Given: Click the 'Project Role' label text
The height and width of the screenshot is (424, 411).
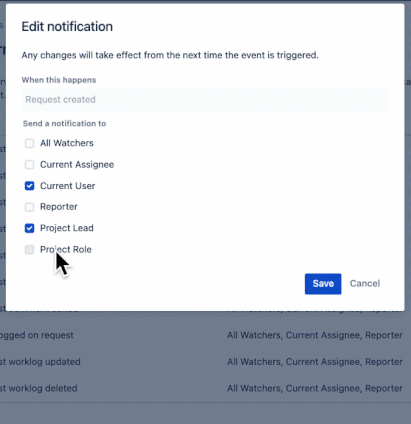Looking at the screenshot, I should pyautogui.click(x=66, y=249).
